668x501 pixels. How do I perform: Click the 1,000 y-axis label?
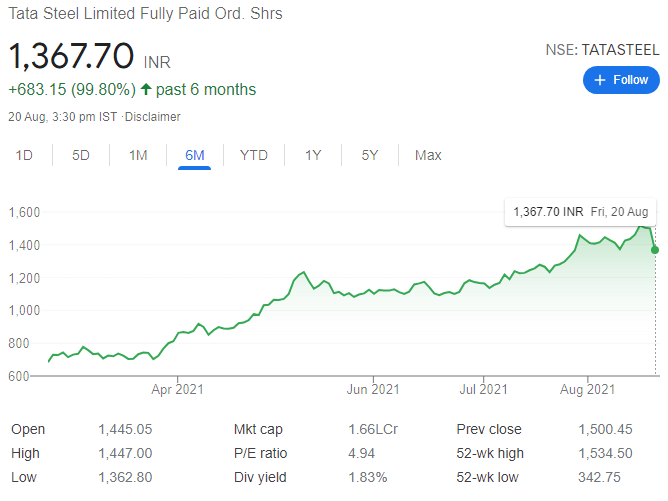coord(24,310)
